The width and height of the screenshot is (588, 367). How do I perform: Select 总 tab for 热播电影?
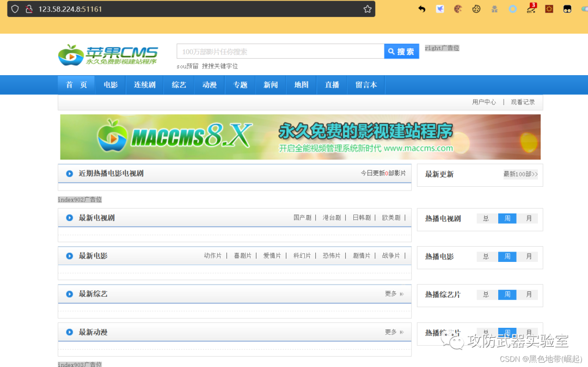(x=486, y=257)
